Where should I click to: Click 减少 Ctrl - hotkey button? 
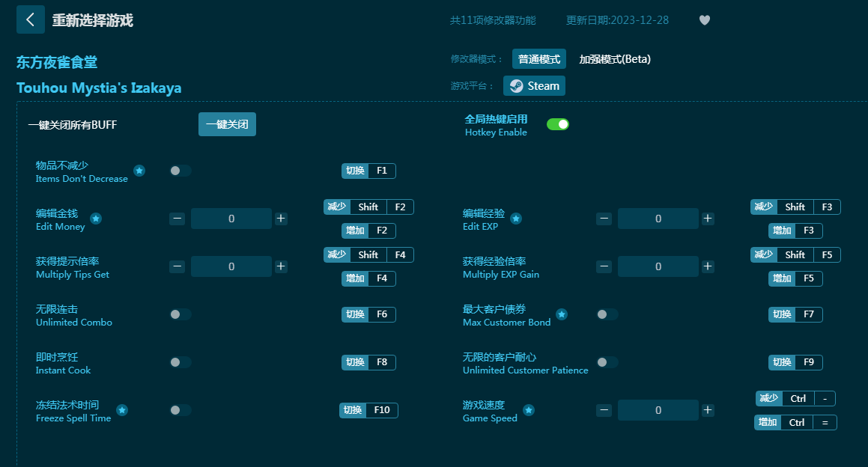click(x=795, y=399)
